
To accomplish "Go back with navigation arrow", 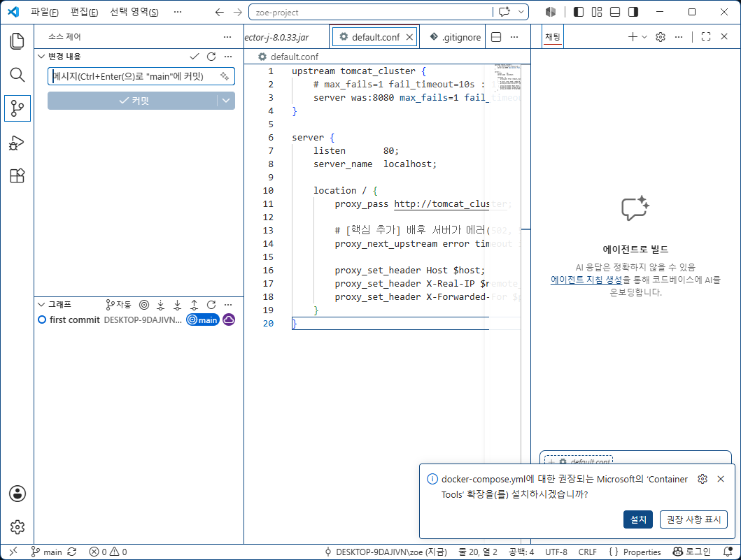I will coord(219,13).
